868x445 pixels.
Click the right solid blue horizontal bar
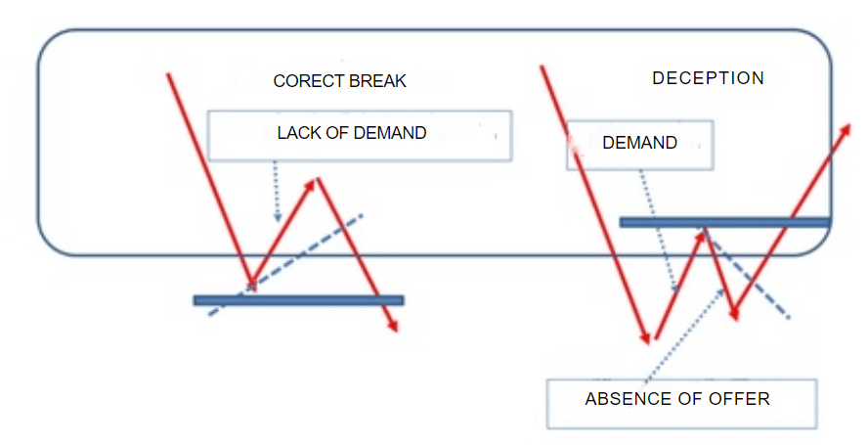pyautogui.click(x=723, y=222)
